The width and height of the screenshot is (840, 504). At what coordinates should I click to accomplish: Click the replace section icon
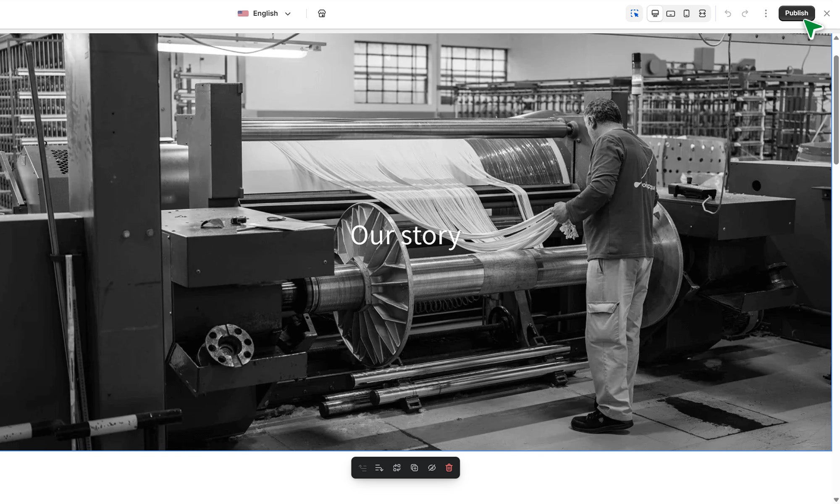pyautogui.click(x=397, y=467)
